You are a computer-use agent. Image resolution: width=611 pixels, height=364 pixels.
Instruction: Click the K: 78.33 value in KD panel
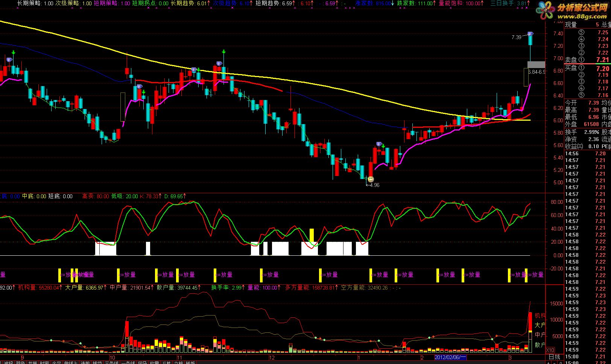[151, 196]
